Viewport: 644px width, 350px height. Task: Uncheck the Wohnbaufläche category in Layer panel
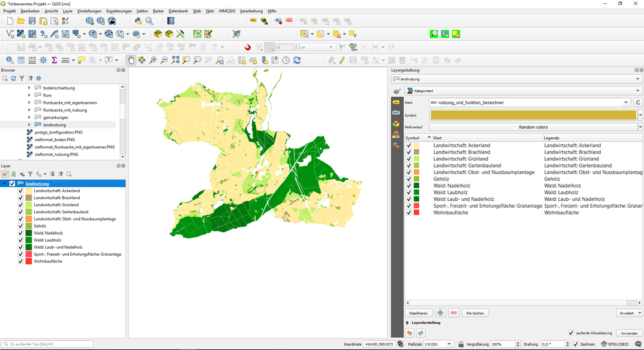tap(21, 261)
